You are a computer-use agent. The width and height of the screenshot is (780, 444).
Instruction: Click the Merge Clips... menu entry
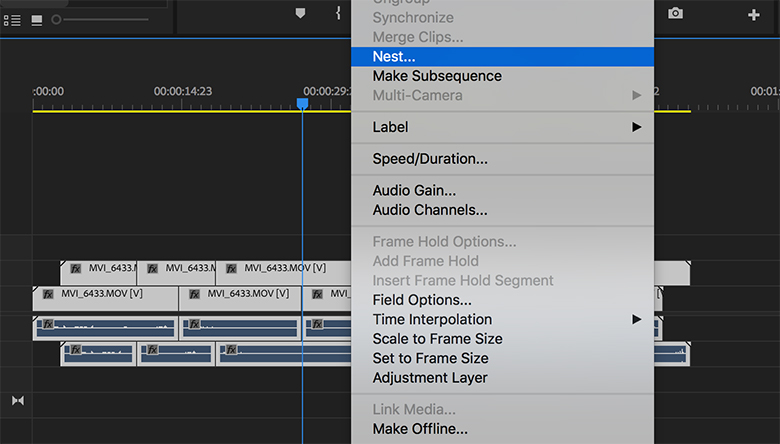pyautogui.click(x=502, y=37)
